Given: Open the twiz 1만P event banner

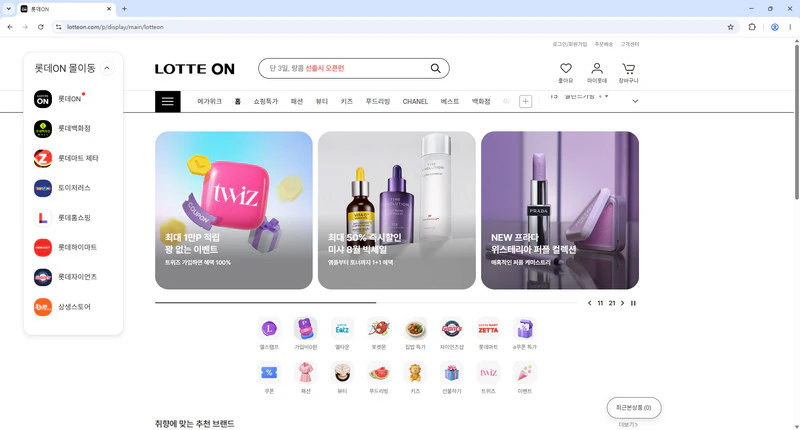Looking at the screenshot, I should [x=234, y=210].
